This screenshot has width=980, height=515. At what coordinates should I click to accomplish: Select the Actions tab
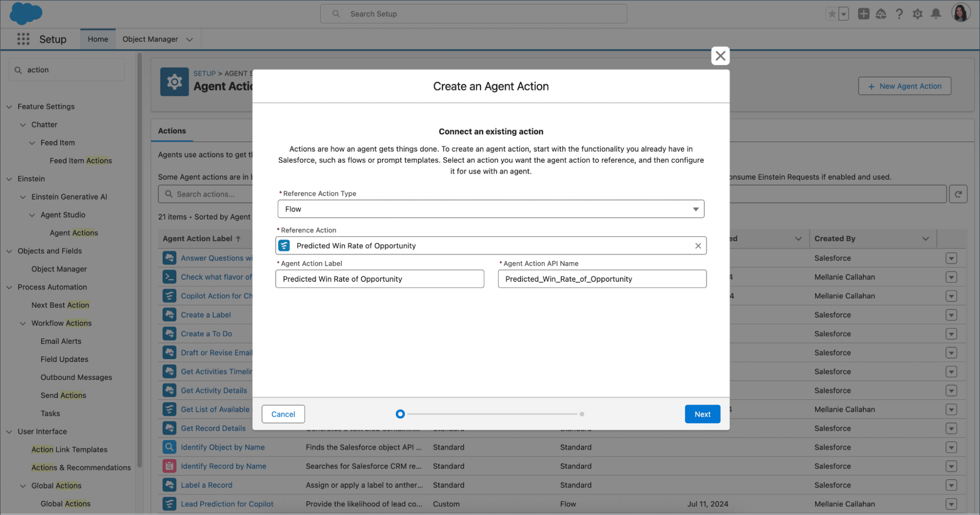pos(172,131)
